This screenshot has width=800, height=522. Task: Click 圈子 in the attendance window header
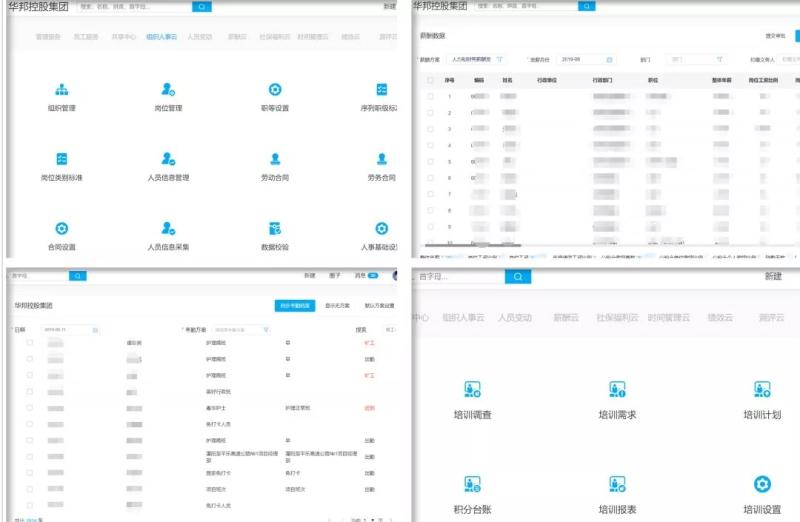[x=334, y=276]
